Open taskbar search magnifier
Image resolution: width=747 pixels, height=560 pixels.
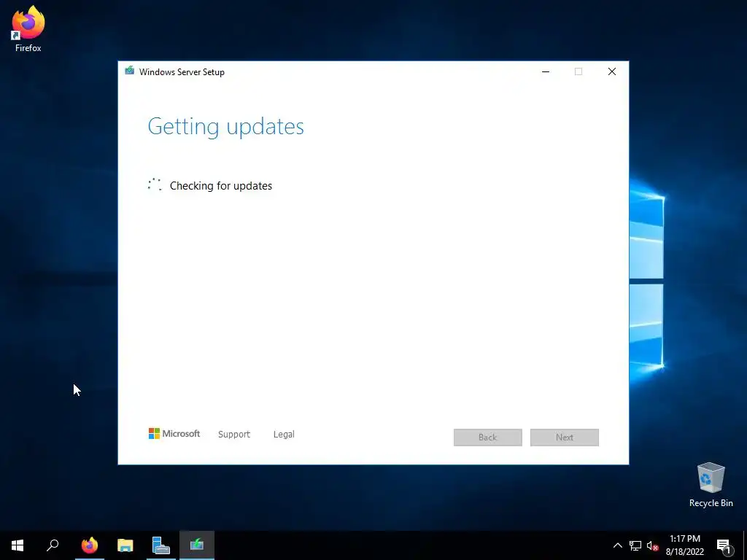(53, 545)
